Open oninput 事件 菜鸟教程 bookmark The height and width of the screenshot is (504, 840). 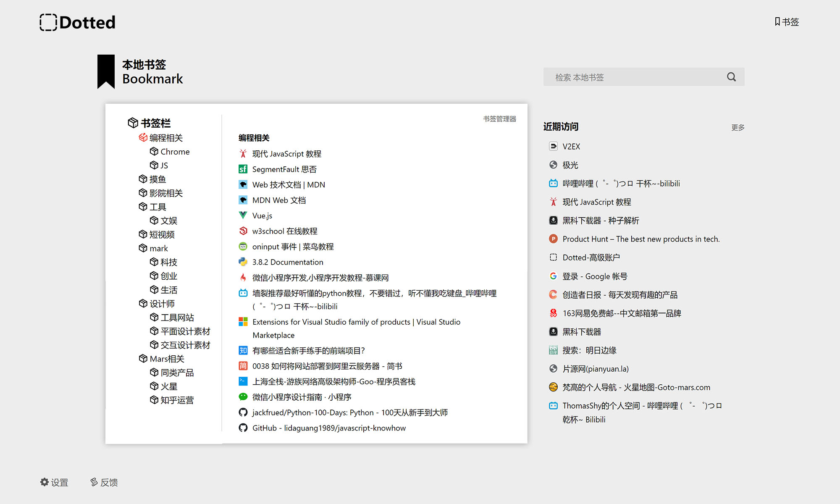pos(293,247)
